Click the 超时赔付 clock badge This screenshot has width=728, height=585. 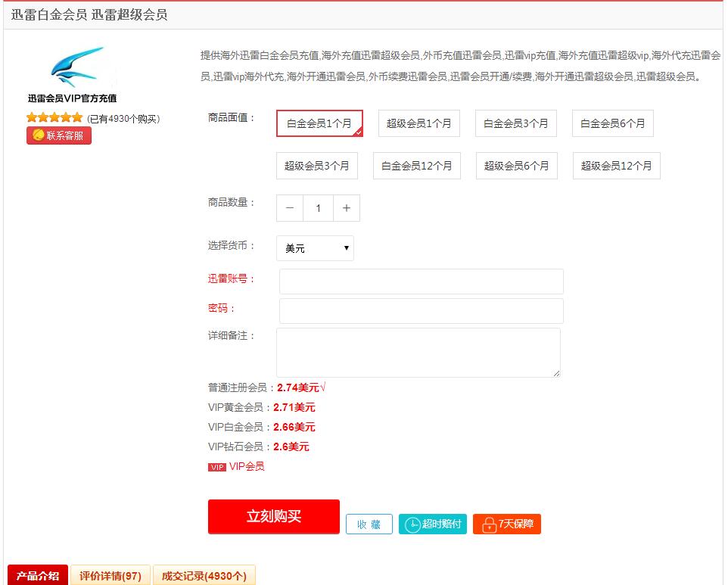point(433,524)
